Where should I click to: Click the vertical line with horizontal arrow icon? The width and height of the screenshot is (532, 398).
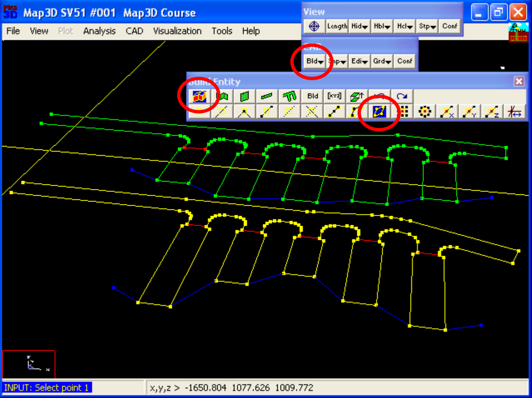pos(514,111)
